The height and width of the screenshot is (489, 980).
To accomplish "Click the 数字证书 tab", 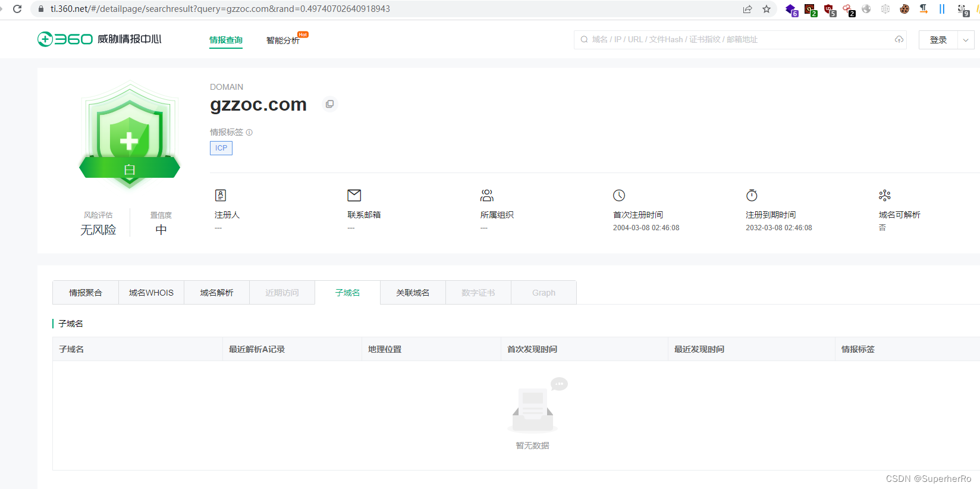I will pos(478,293).
